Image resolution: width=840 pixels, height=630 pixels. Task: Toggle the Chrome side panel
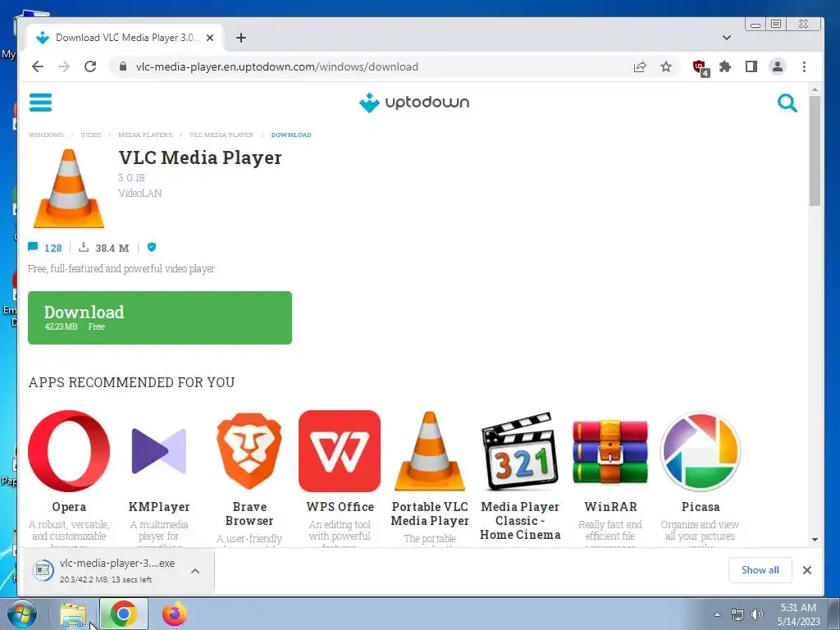tap(751, 67)
